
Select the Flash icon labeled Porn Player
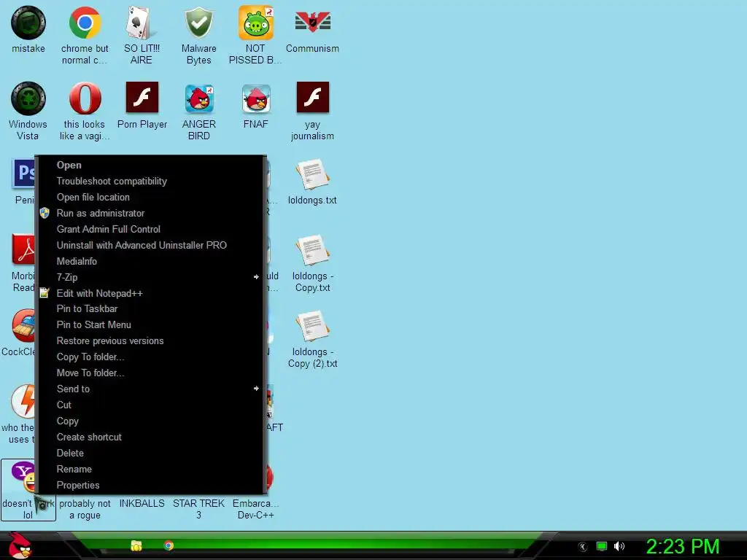(142, 98)
